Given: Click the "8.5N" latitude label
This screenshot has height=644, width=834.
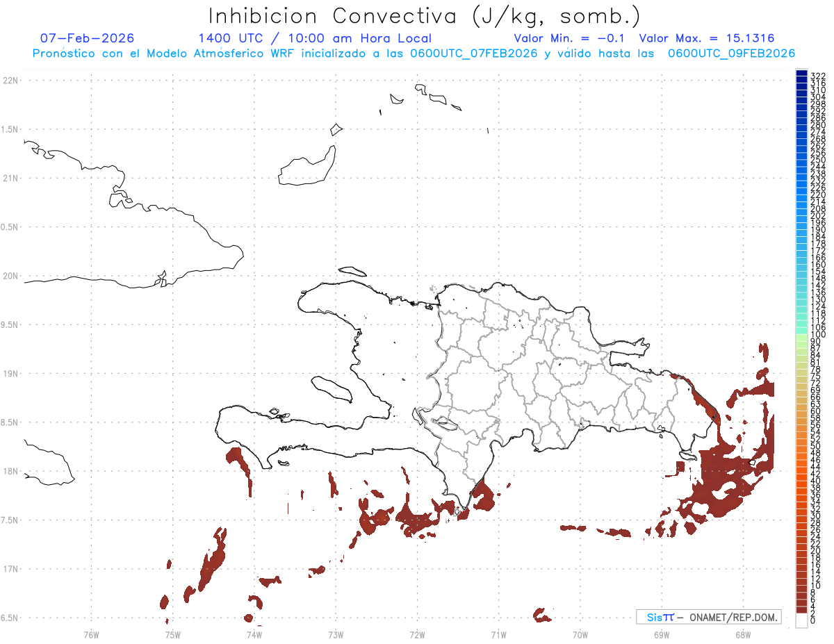Looking at the screenshot, I should click(10, 422).
